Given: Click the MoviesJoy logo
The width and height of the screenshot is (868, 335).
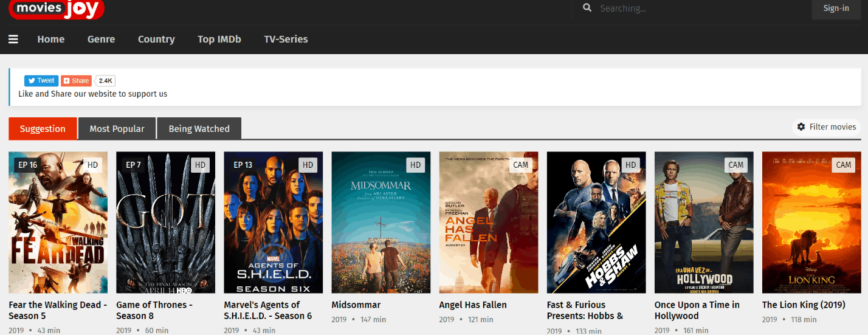Looking at the screenshot, I should coord(57,9).
